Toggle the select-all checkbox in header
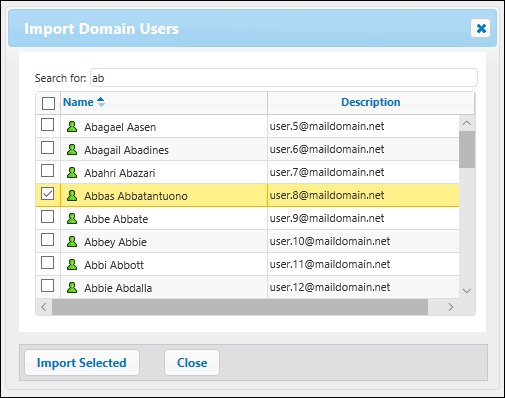 (x=48, y=103)
